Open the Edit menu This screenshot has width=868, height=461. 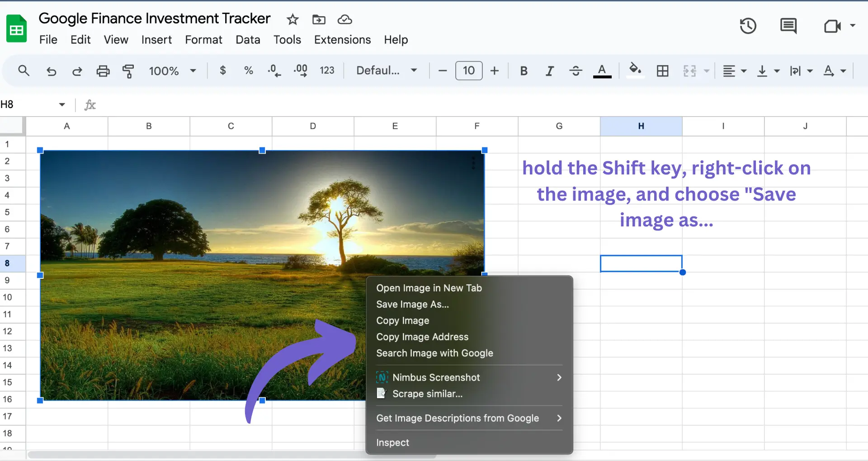(x=80, y=40)
